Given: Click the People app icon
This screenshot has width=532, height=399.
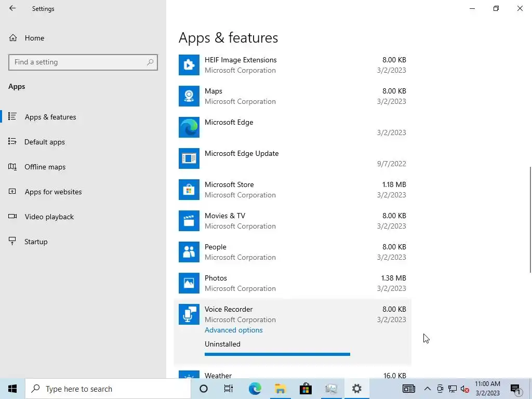Looking at the screenshot, I should (x=189, y=252).
